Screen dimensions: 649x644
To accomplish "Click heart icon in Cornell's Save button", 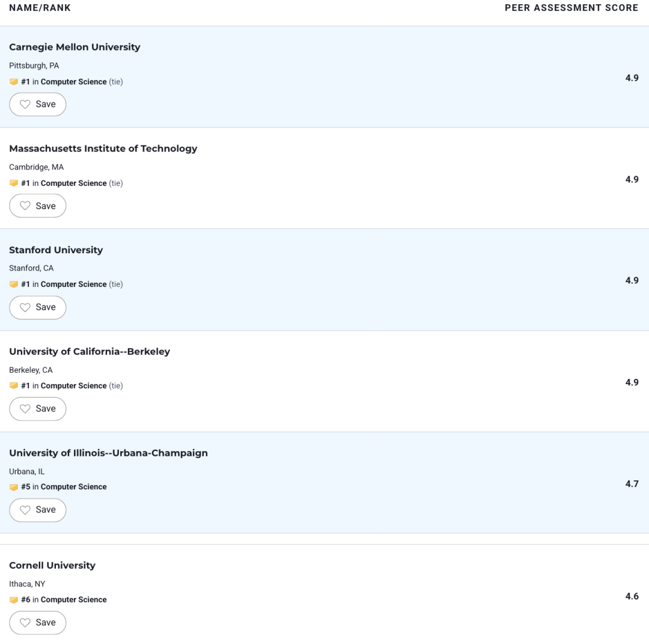I will pyautogui.click(x=25, y=622).
